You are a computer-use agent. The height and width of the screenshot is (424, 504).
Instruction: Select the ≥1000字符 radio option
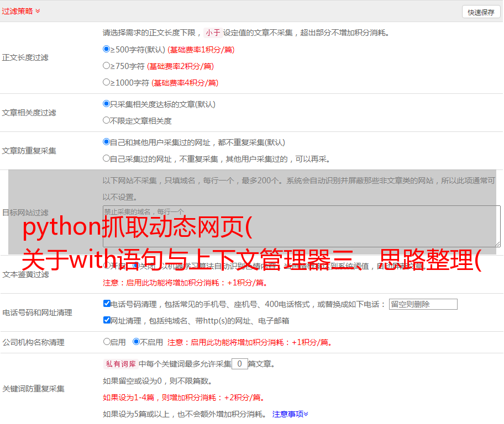click(106, 82)
